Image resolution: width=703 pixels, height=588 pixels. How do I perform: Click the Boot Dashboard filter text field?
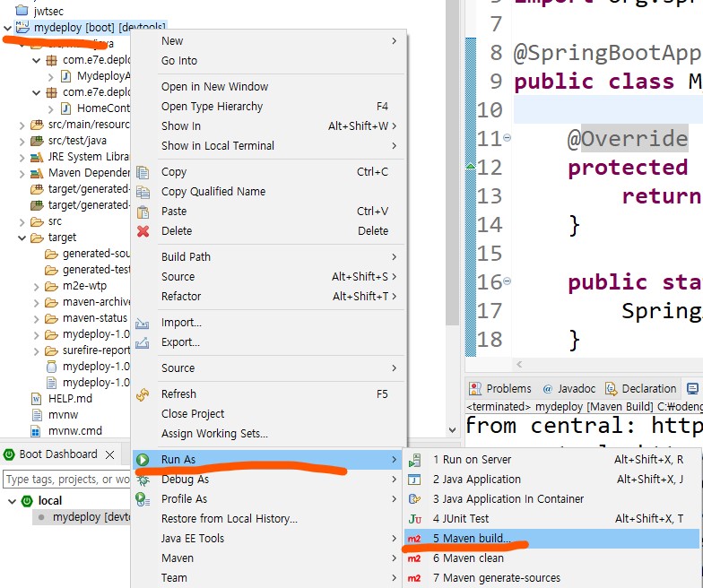point(66,480)
